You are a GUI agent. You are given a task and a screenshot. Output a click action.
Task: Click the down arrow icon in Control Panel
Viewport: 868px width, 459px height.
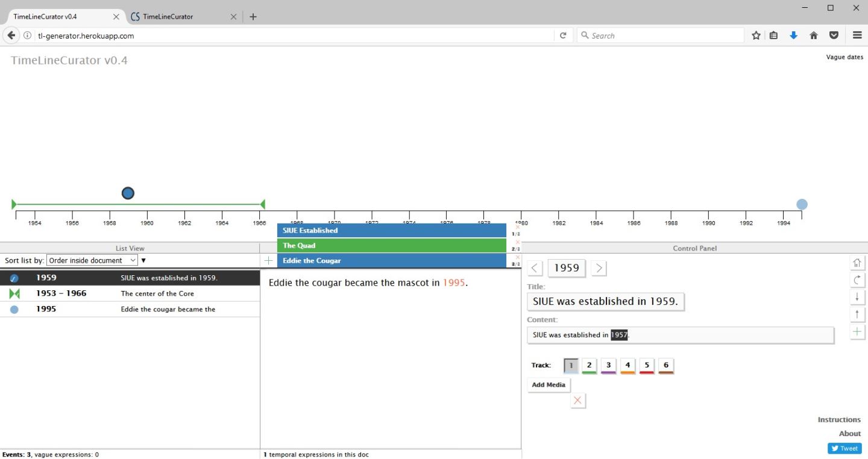click(x=857, y=298)
